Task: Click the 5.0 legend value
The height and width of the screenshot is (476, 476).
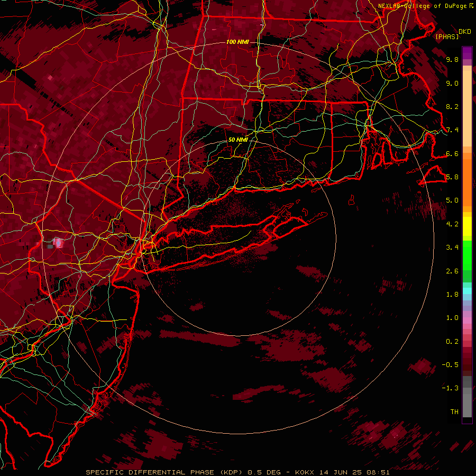Action: (452, 200)
